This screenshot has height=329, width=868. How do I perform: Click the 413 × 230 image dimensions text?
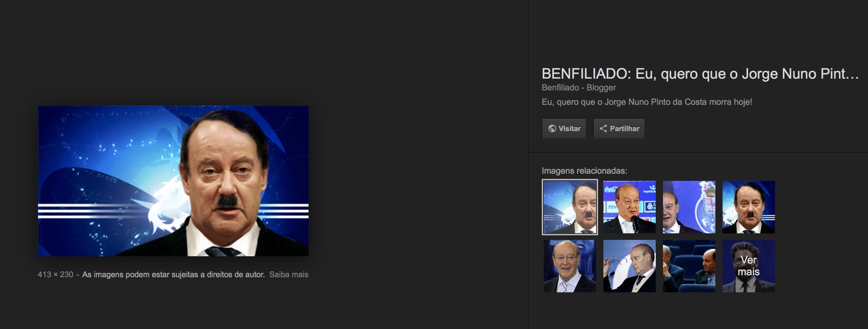tap(55, 274)
